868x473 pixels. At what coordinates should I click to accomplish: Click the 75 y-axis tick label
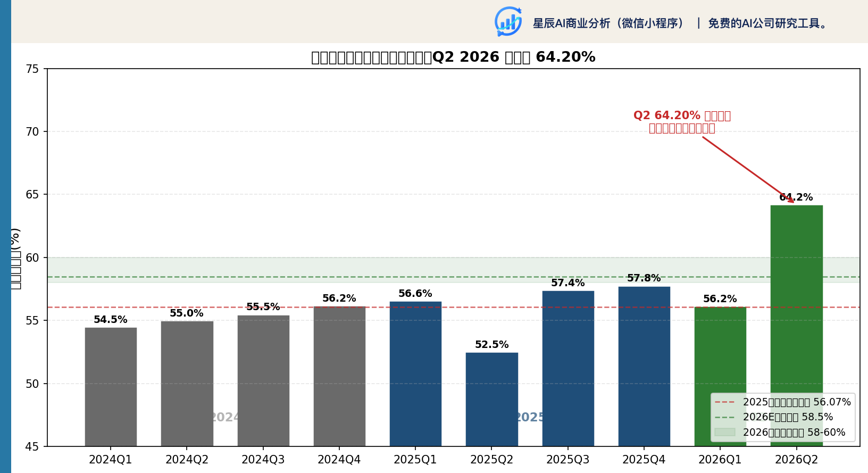(x=32, y=69)
